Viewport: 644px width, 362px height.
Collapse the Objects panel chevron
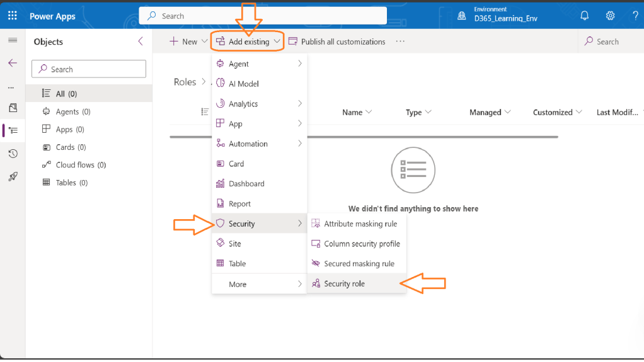tap(141, 42)
